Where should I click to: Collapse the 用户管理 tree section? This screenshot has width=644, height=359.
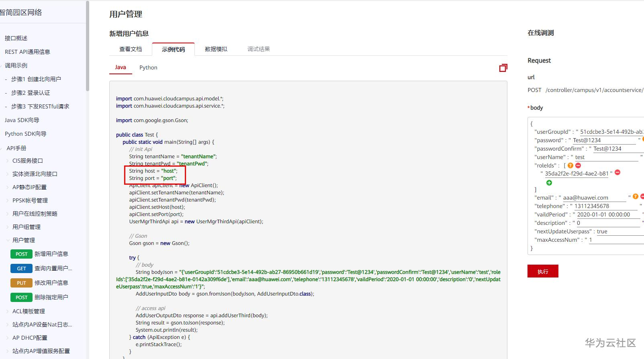pos(8,240)
